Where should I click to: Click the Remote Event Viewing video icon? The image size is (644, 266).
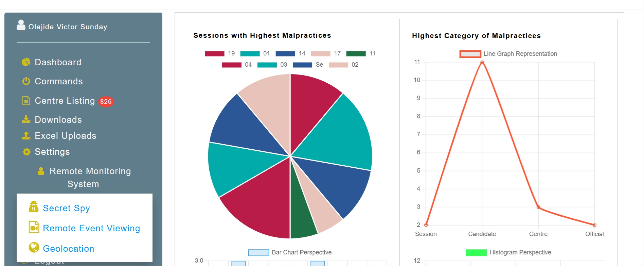click(34, 227)
